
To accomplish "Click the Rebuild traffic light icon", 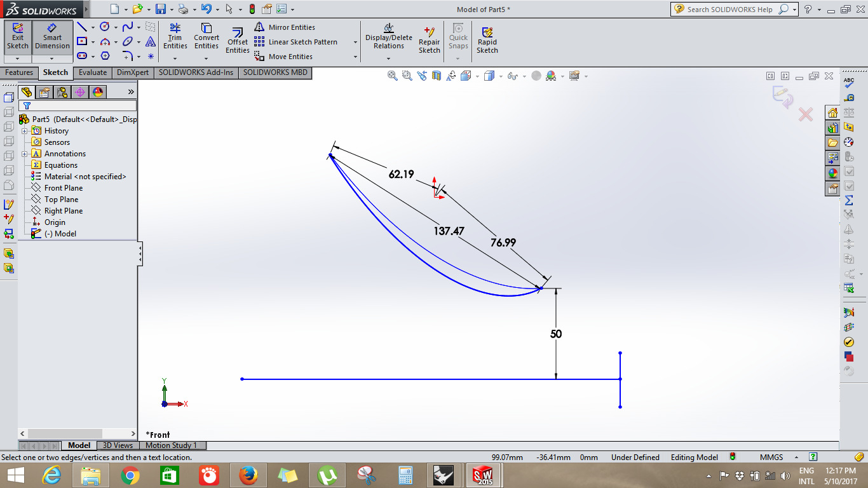I will pos(252,9).
